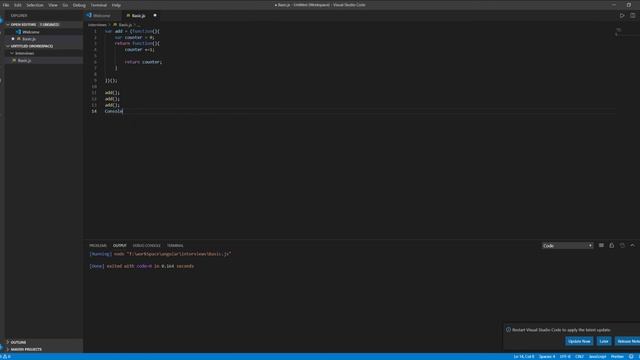This screenshot has width=640, height=360.
Task: Open the File menu
Action: (6, 5)
